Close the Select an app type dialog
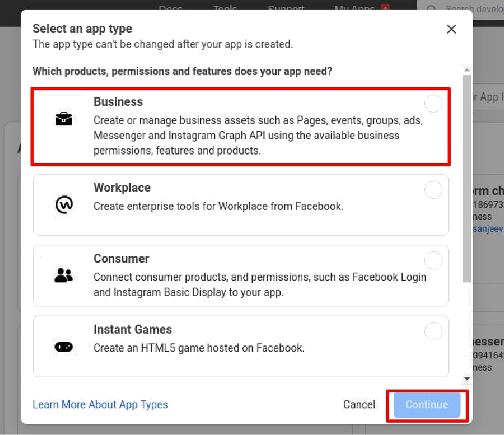Viewport: 504px width, 435px height. click(451, 29)
